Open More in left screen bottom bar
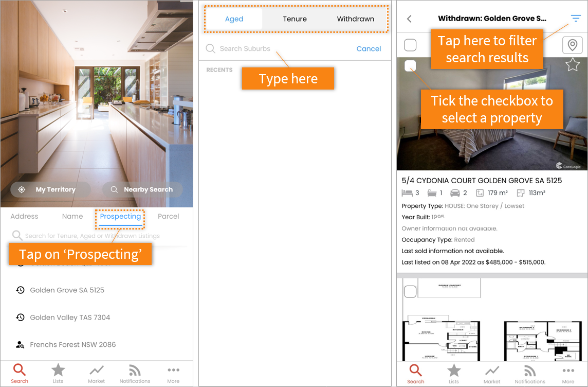The image size is (588, 387). point(173,374)
